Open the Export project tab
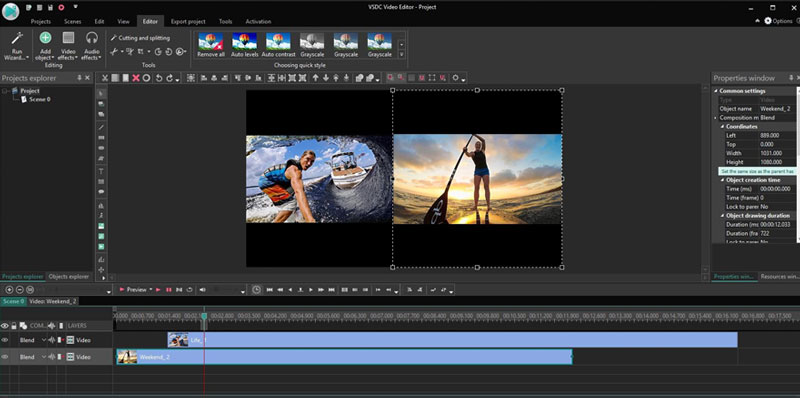 (x=188, y=21)
